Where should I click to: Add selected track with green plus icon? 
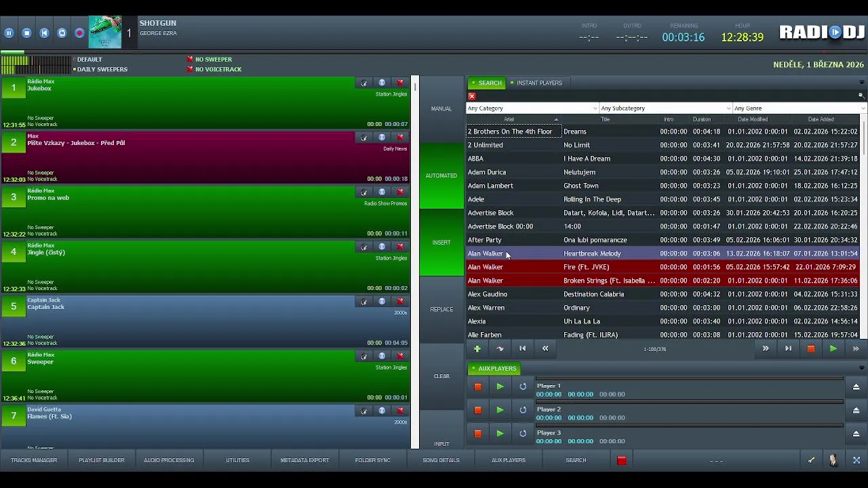click(x=477, y=349)
